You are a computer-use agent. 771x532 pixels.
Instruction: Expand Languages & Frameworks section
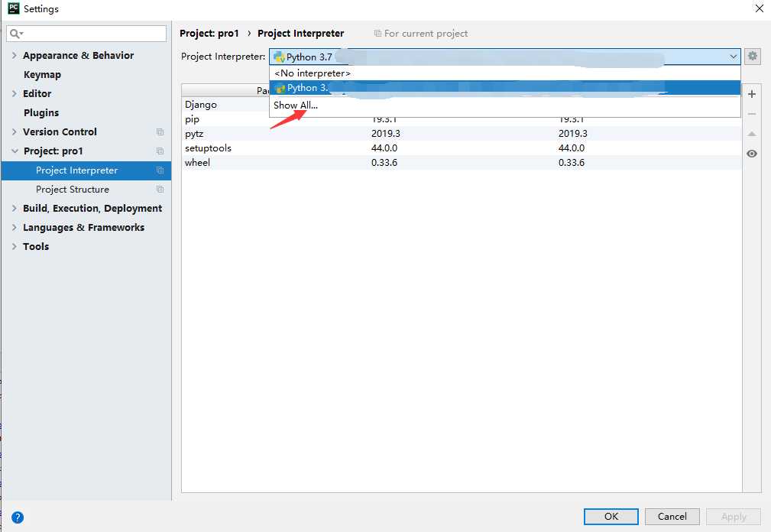pyautogui.click(x=15, y=228)
